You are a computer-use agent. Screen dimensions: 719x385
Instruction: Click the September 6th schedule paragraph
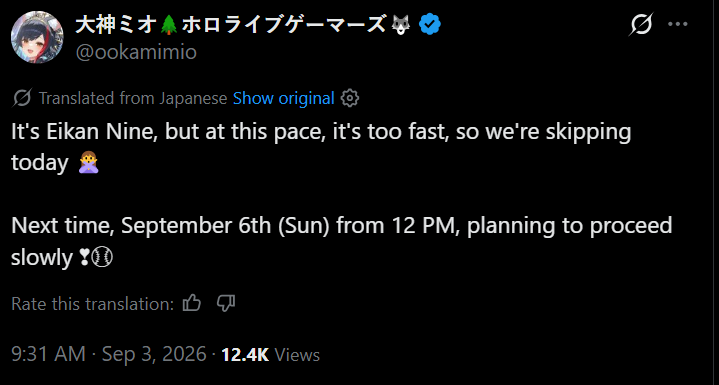(342, 242)
